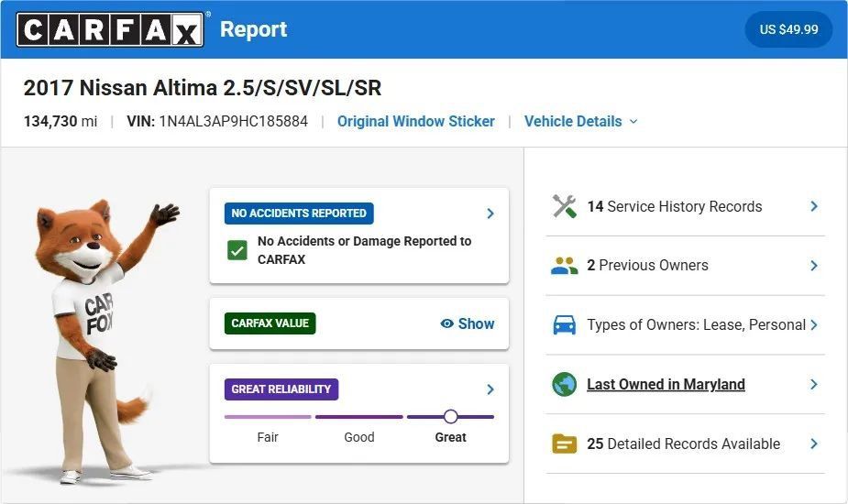
Task: Click the US $49.99 price button
Action: [788, 29]
